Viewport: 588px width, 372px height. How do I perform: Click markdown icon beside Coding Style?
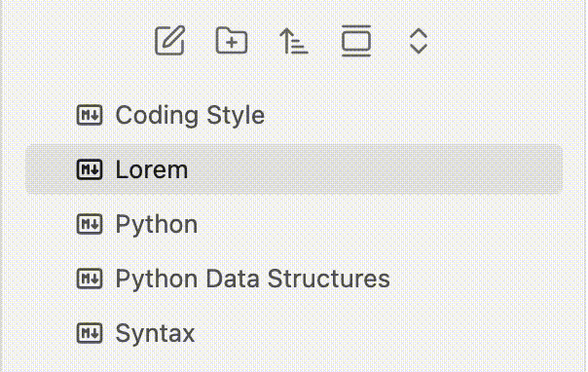coord(90,115)
